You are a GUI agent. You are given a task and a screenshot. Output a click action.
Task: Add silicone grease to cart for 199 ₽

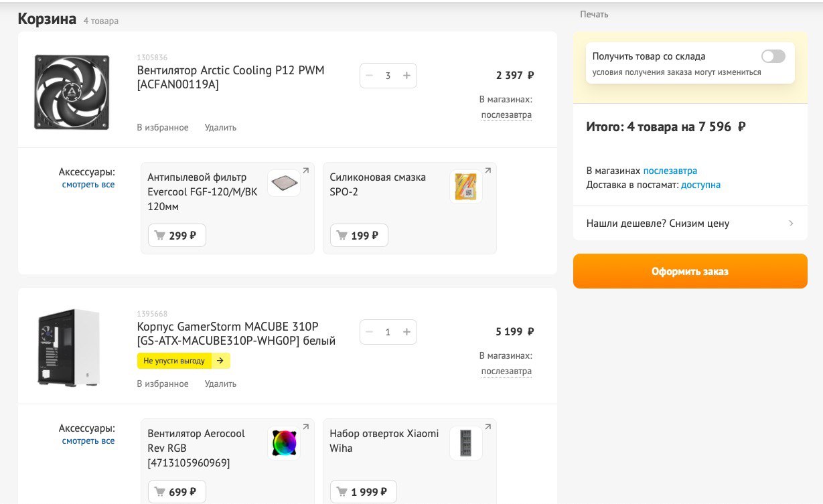[x=359, y=236]
